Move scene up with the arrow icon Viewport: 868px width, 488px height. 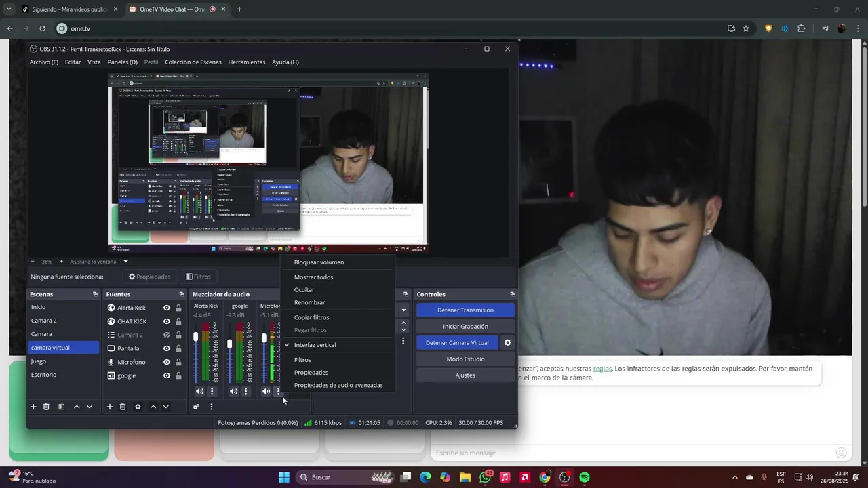(77, 407)
